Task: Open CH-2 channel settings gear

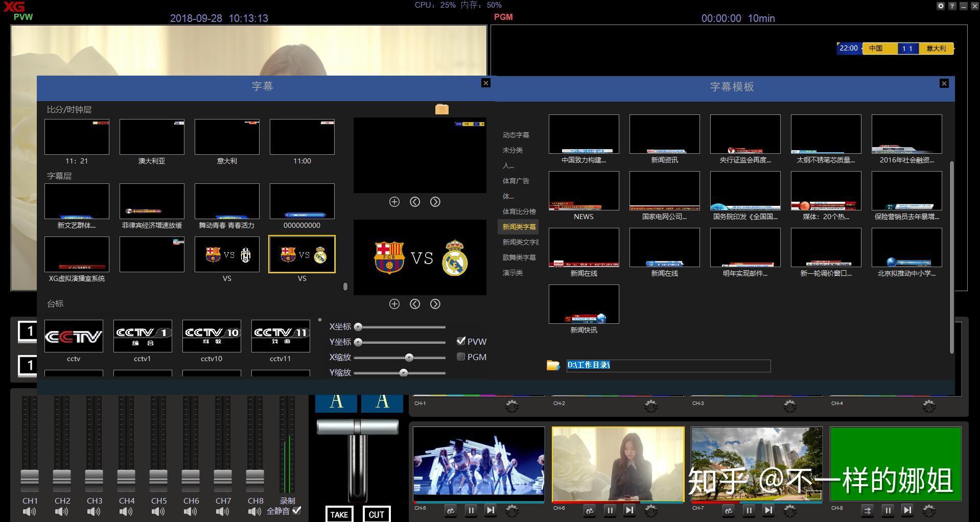Action: (650, 406)
